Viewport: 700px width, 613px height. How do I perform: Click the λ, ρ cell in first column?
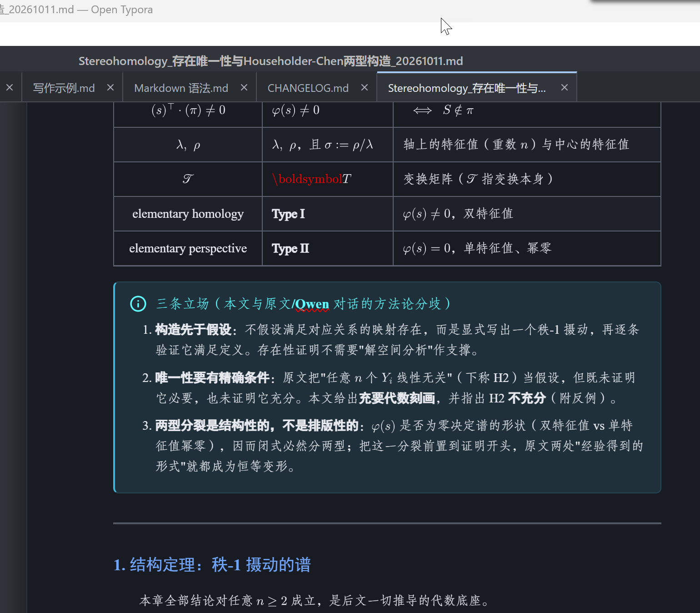point(188,145)
